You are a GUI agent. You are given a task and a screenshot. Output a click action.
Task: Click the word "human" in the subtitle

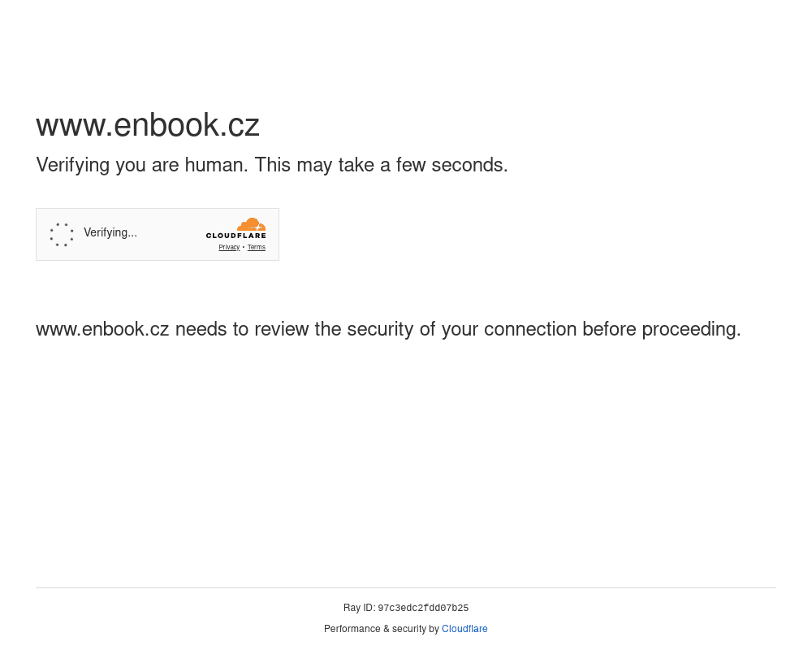click(215, 165)
